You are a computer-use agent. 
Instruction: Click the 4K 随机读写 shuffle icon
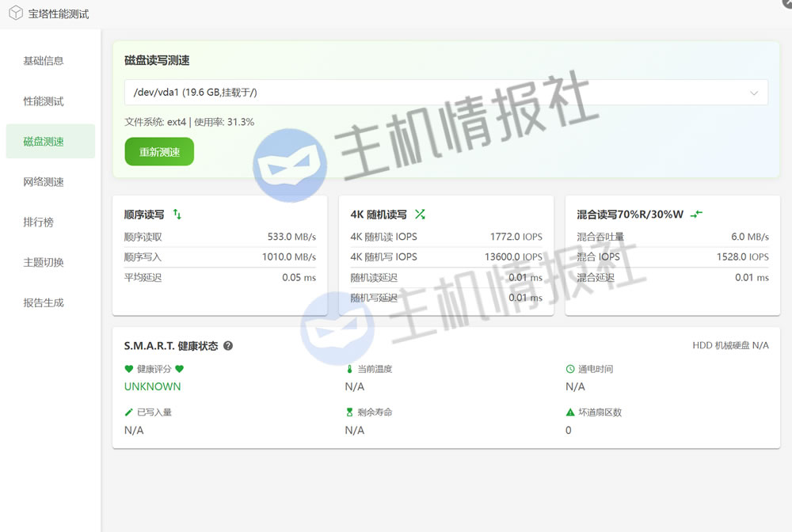click(x=420, y=215)
